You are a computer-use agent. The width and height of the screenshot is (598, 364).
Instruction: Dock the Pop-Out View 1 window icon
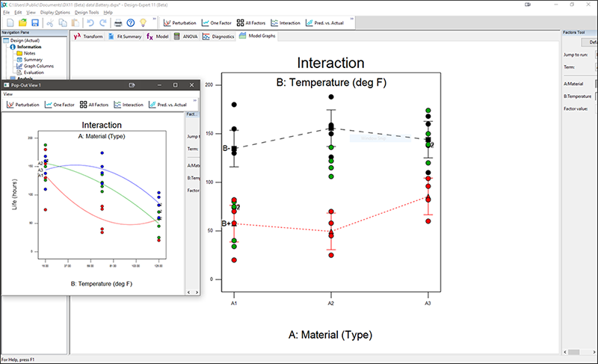pos(132,85)
